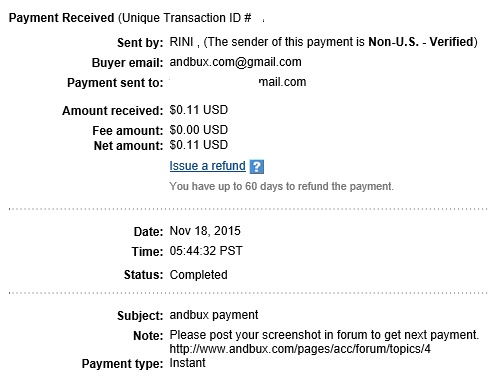Select the Net amount value $0.11 USD

199,145
